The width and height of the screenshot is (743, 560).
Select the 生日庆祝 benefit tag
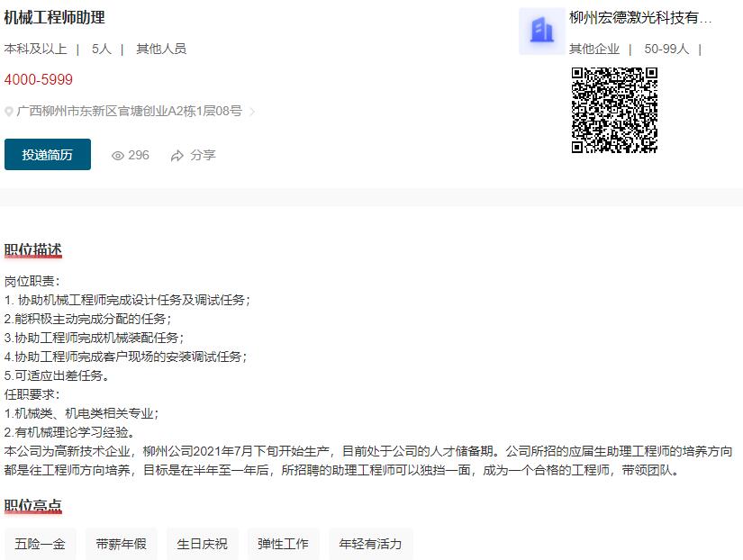click(x=202, y=544)
